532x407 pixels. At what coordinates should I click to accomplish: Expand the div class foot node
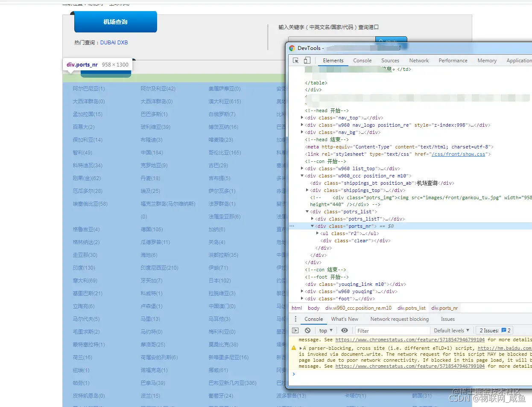click(302, 299)
